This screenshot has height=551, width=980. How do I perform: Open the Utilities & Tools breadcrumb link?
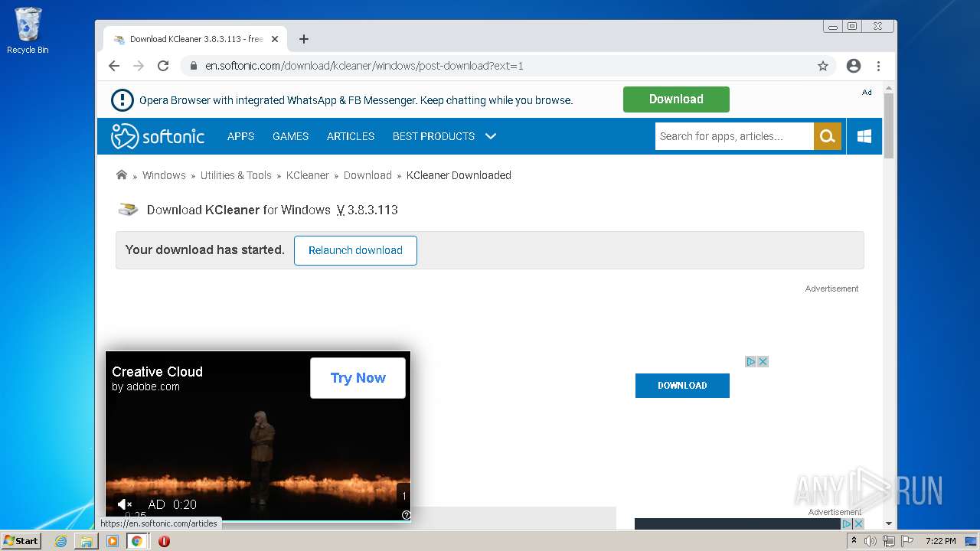pyautogui.click(x=236, y=175)
